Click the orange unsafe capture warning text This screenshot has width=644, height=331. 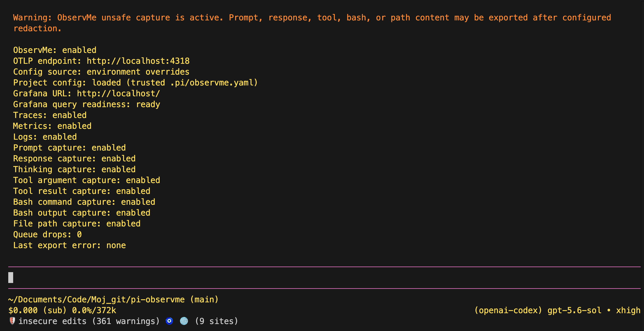(x=312, y=23)
